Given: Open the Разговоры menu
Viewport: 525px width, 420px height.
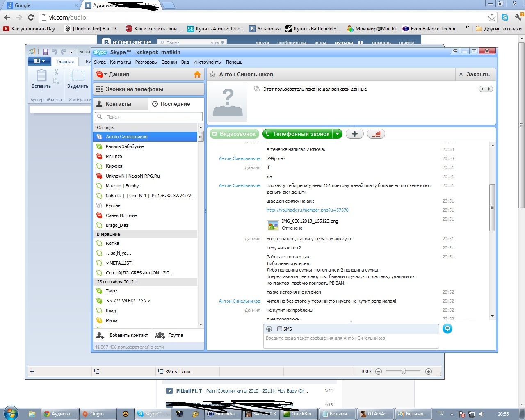Looking at the screenshot, I should pyautogui.click(x=146, y=62).
